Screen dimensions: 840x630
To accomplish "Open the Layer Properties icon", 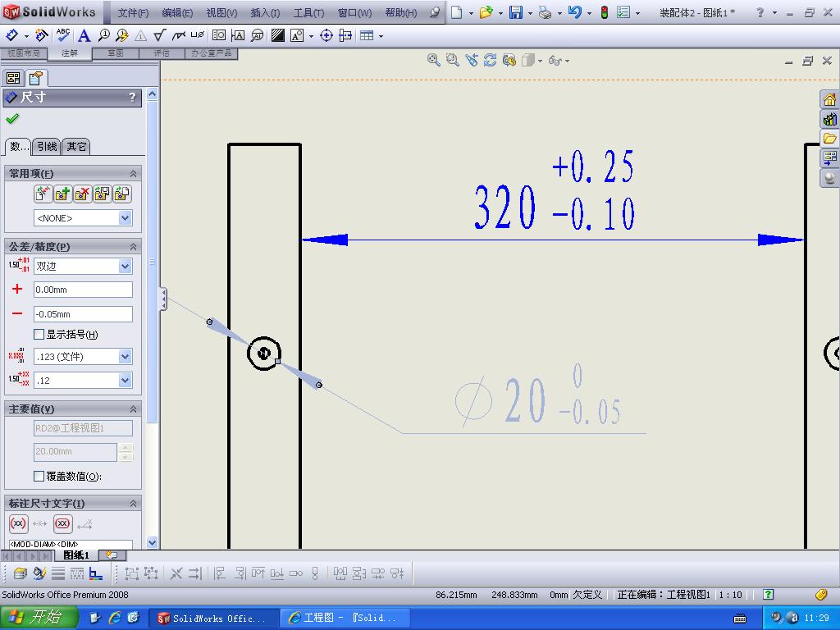I will 20,573.
